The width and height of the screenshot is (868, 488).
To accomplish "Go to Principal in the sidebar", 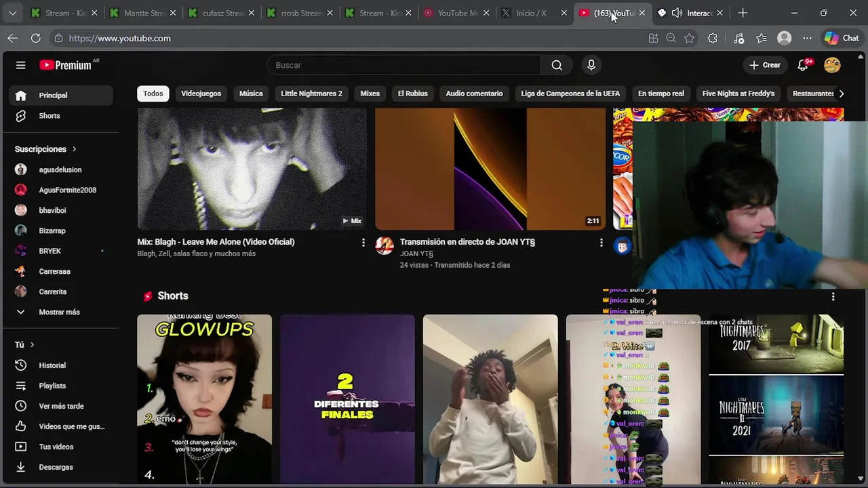I will point(61,96).
